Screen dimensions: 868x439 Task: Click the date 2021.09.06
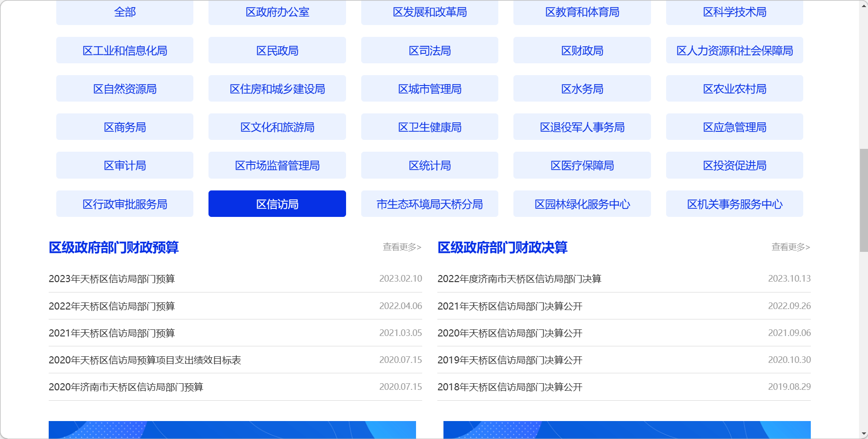click(789, 333)
